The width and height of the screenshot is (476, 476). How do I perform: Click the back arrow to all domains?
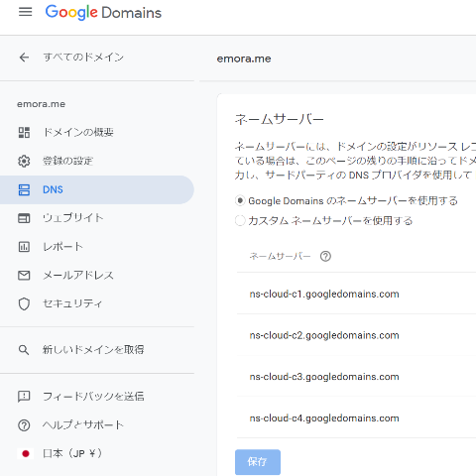click(x=24, y=58)
